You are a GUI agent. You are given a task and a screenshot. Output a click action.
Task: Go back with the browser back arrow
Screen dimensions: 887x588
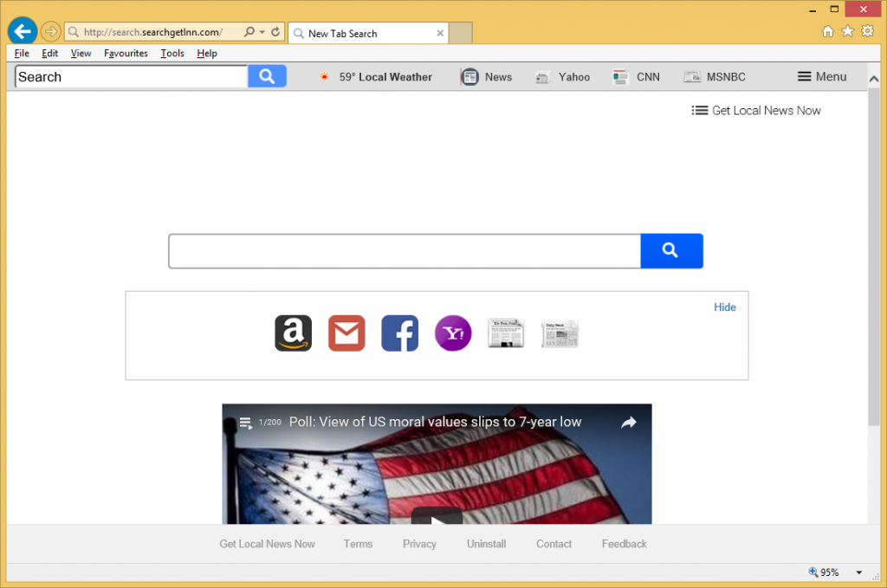(23, 31)
